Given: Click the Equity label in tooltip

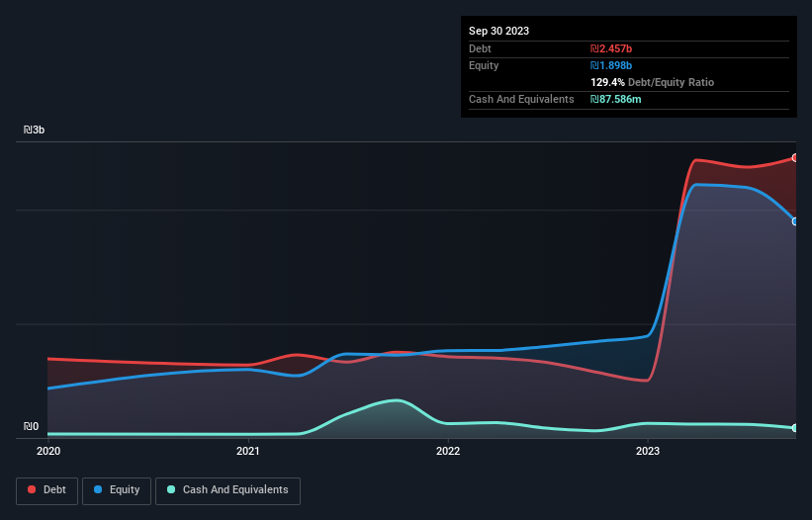Looking at the screenshot, I should point(484,65).
